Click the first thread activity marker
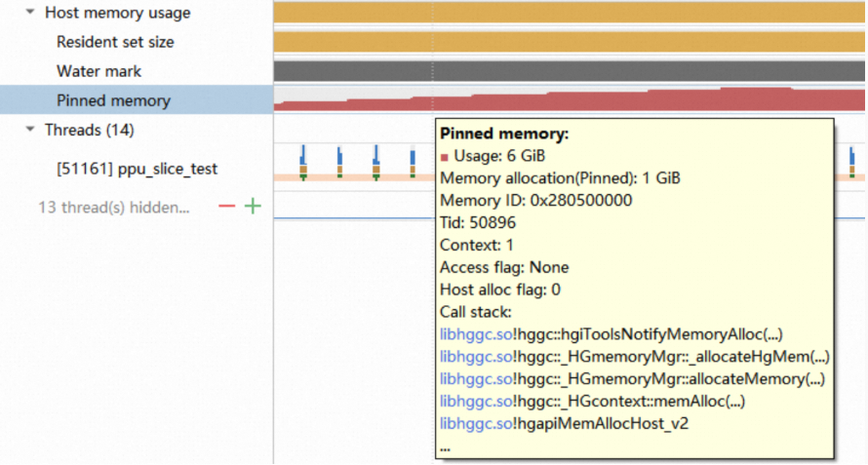This screenshot has width=868, height=465. point(302,162)
